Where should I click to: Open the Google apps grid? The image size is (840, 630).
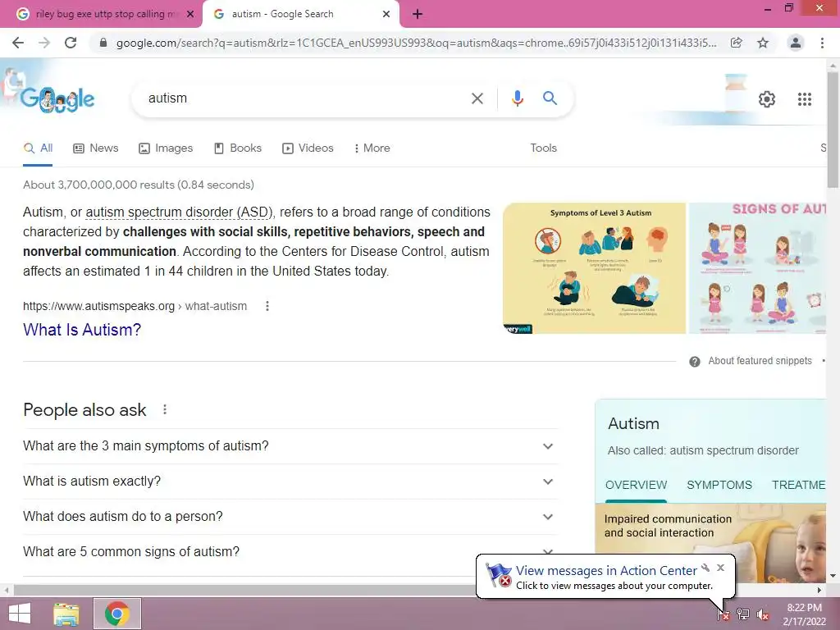pyautogui.click(x=805, y=99)
